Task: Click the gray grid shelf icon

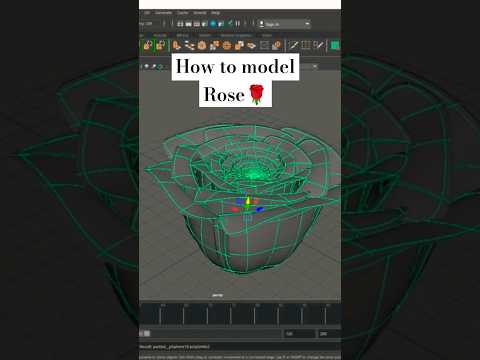Action: [264, 45]
